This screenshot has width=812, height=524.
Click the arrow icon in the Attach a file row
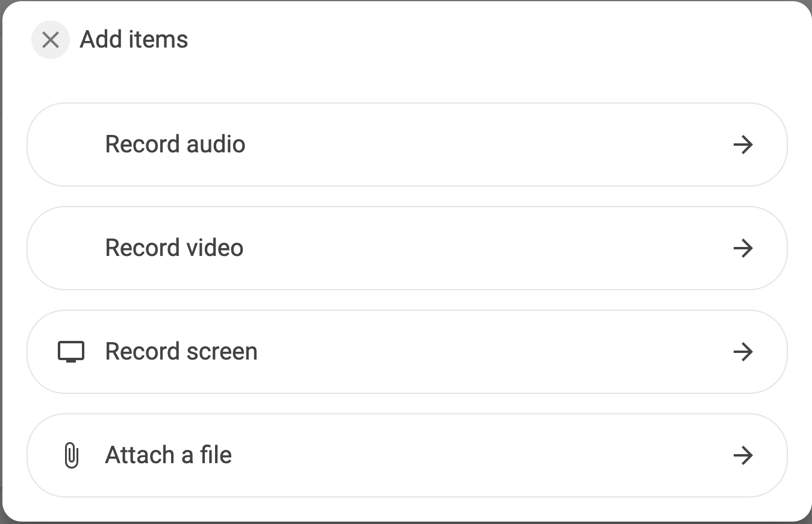tap(743, 455)
